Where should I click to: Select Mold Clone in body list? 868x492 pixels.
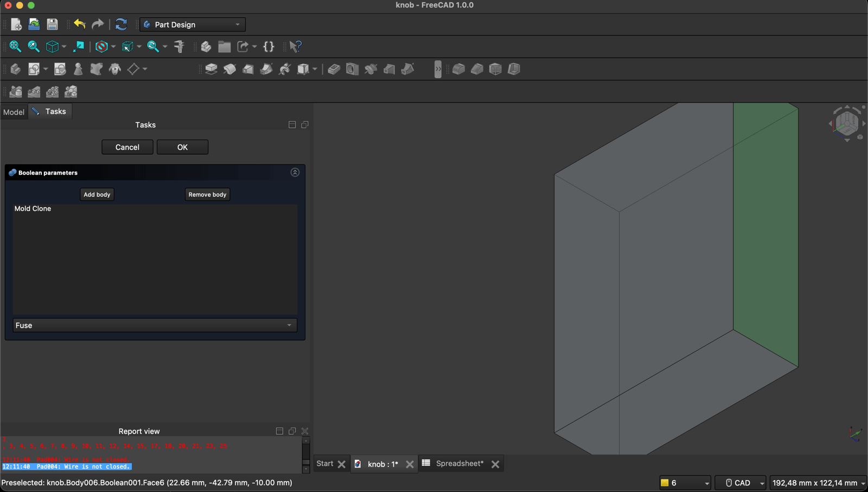pos(33,208)
